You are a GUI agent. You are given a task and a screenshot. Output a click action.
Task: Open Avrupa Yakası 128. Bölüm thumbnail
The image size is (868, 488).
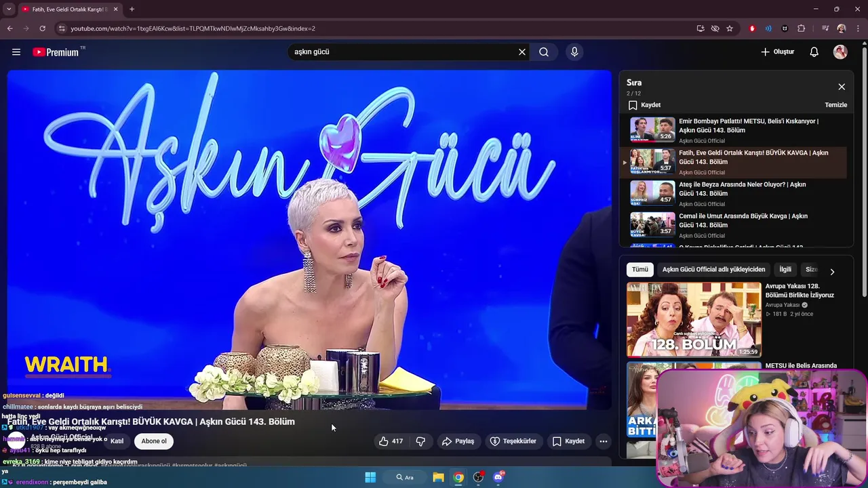point(694,319)
